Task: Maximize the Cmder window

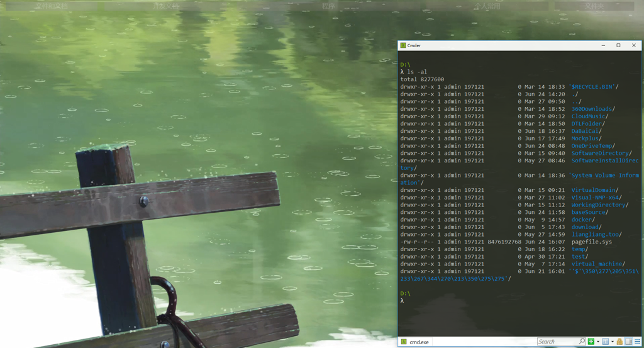Action: tap(619, 45)
